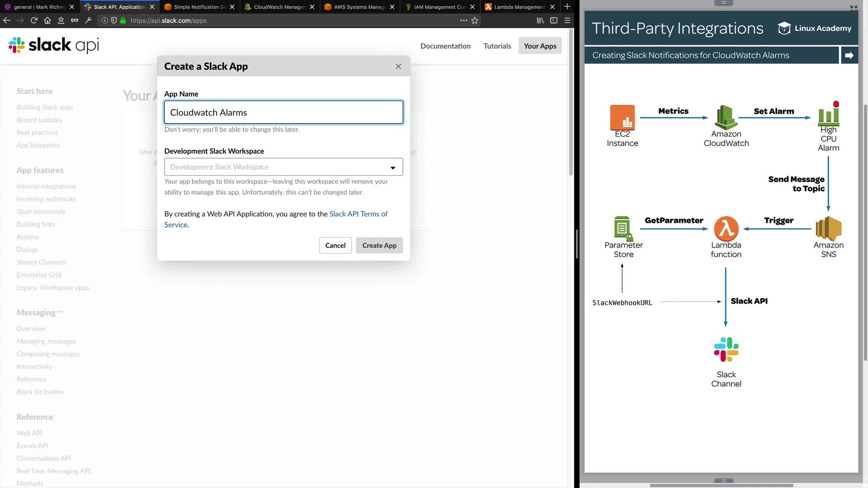The height and width of the screenshot is (488, 868).
Task: Open page actions three-dots menu
Action: (463, 20)
